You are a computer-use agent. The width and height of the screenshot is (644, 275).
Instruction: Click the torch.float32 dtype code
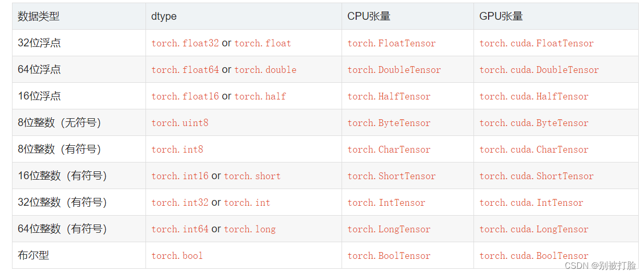(185, 43)
